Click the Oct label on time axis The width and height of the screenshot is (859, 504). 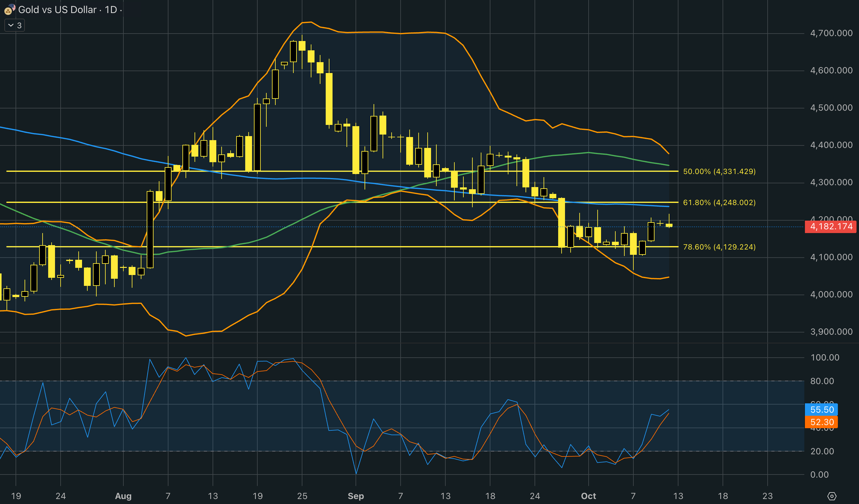[x=588, y=496]
